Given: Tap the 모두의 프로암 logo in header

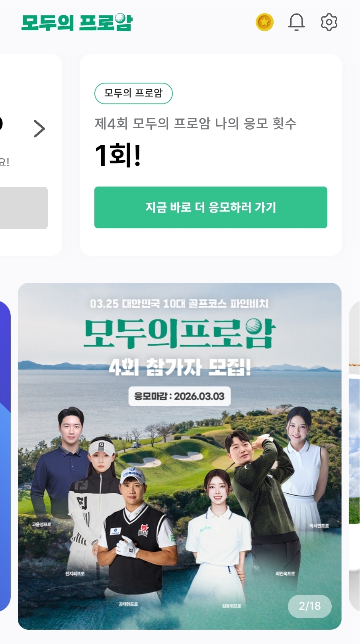Looking at the screenshot, I should tap(77, 22).
